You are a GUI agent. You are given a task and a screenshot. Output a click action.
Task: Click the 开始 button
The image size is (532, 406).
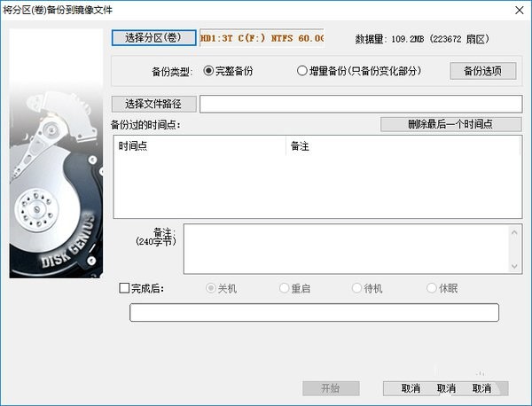click(x=331, y=388)
